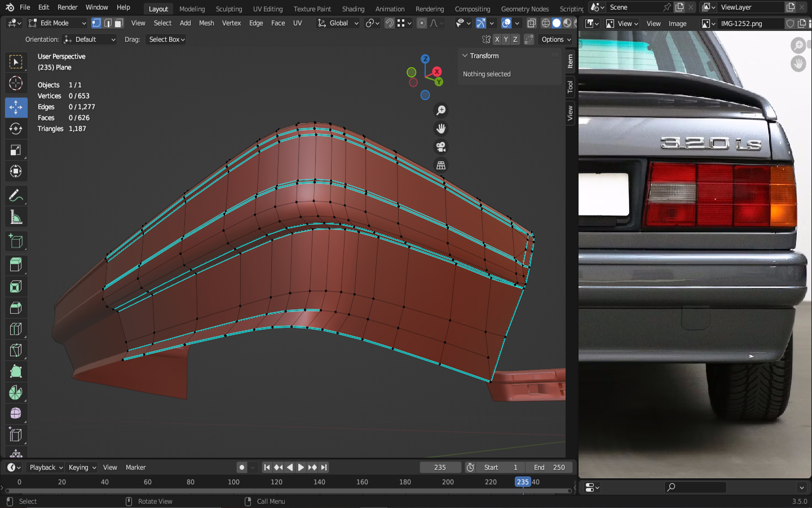The image size is (812, 508).
Task: Click the Loop Cut tool
Action: (x=16, y=329)
